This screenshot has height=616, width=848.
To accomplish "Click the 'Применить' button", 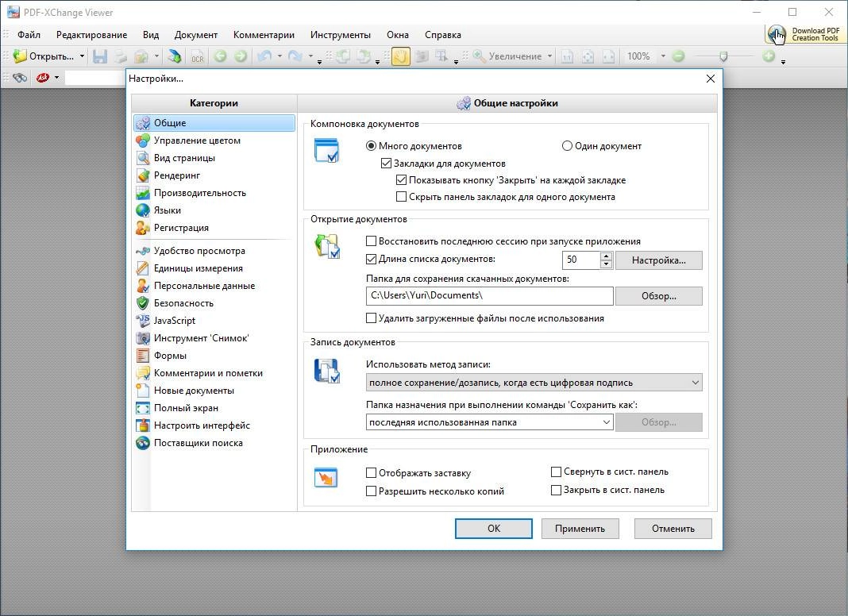I will 580,529.
